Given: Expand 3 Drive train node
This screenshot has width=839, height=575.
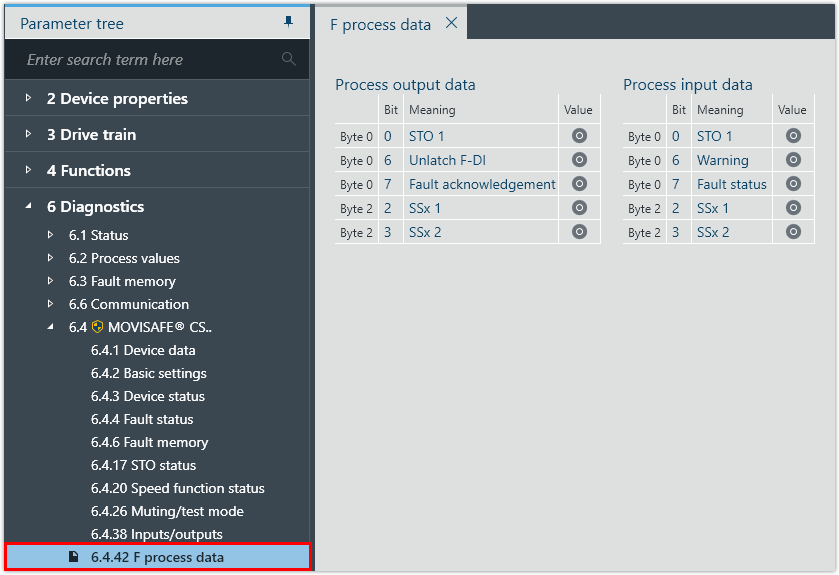Looking at the screenshot, I should tap(28, 135).
